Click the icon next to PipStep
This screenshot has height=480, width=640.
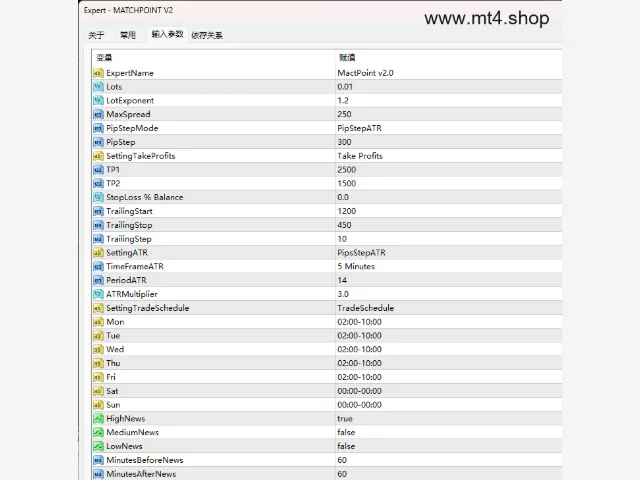(x=98, y=142)
